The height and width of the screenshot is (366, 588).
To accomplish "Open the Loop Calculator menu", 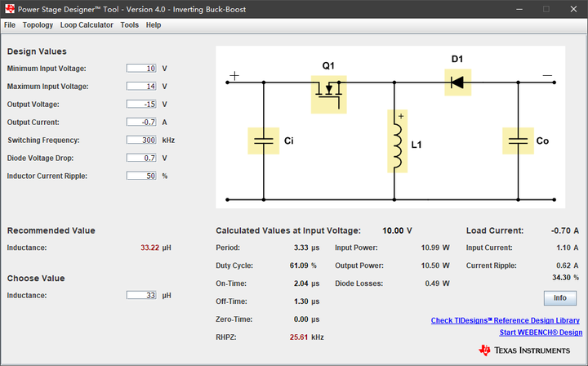I will [87, 25].
